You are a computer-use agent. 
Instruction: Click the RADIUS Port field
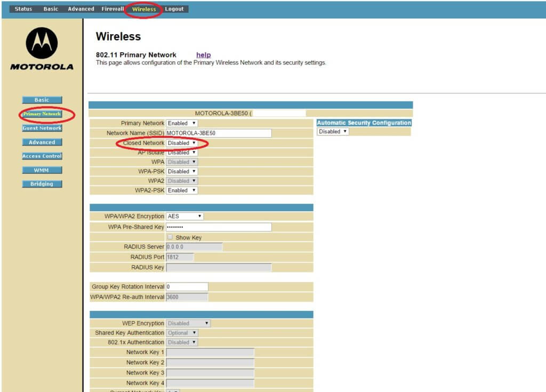(x=180, y=257)
